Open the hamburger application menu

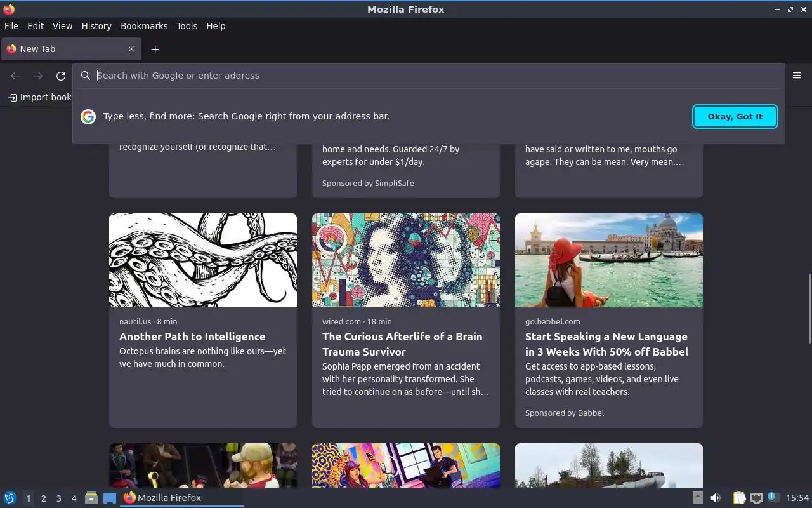pyautogui.click(x=797, y=76)
